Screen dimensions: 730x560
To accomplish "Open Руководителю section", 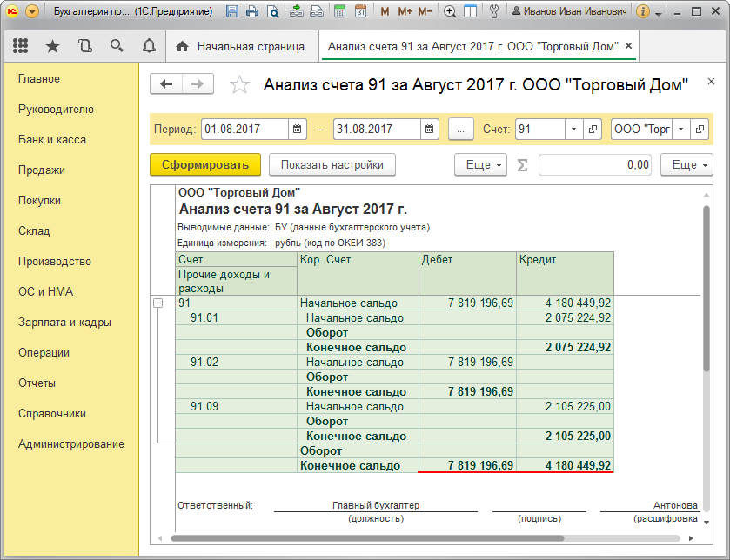I will [x=56, y=110].
